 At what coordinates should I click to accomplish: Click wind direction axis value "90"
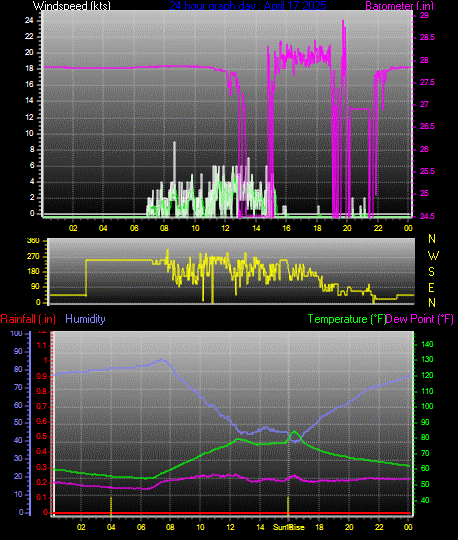(x=35, y=287)
